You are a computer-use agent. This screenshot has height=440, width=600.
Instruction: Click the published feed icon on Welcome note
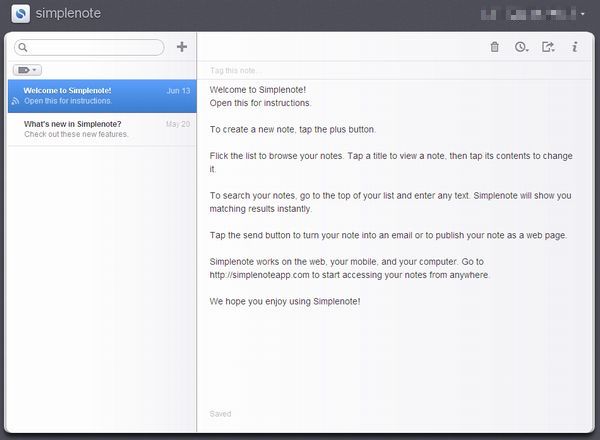tap(15, 101)
